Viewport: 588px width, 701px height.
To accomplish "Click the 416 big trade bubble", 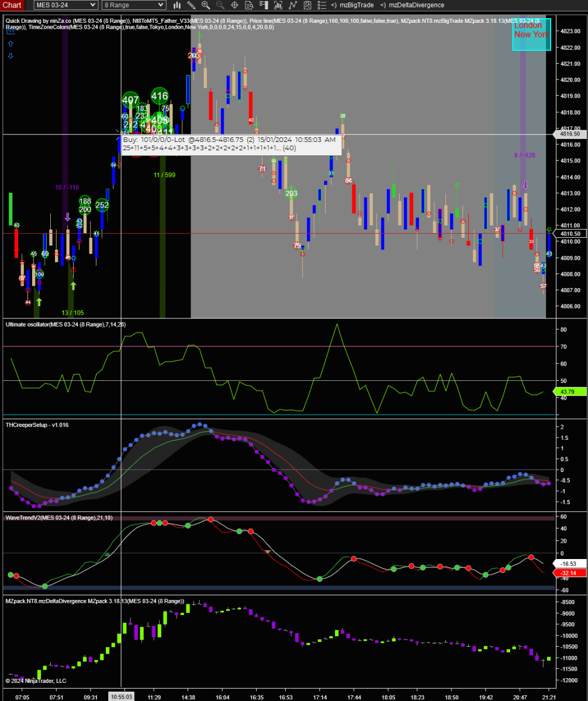I will pyautogui.click(x=160, y=96).
